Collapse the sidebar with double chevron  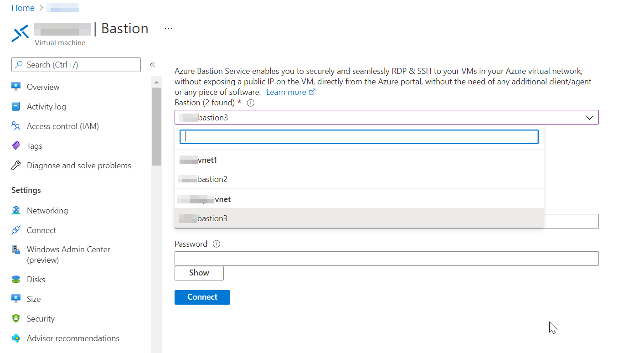pos(153,65)
